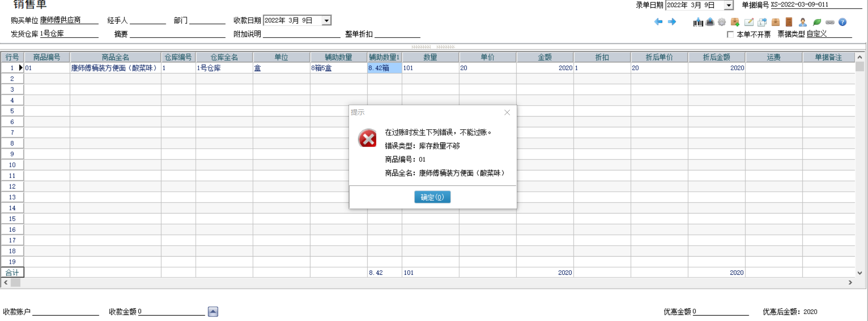868x321 pixels.
Task: Click the 数量 column header
Action: point(431,57)
